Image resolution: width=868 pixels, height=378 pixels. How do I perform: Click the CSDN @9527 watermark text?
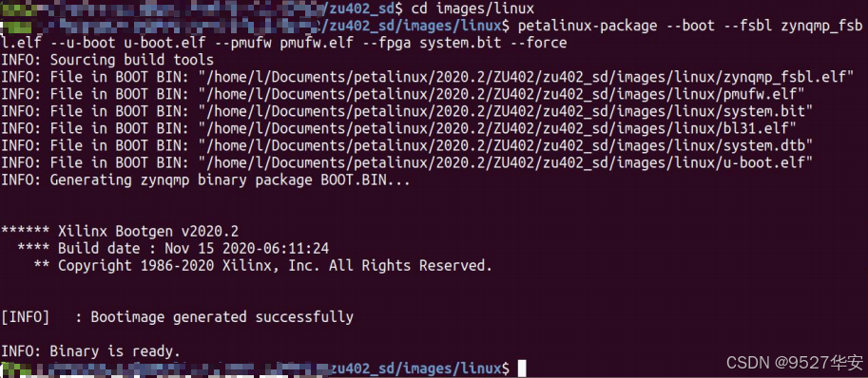tap(795, 363)
